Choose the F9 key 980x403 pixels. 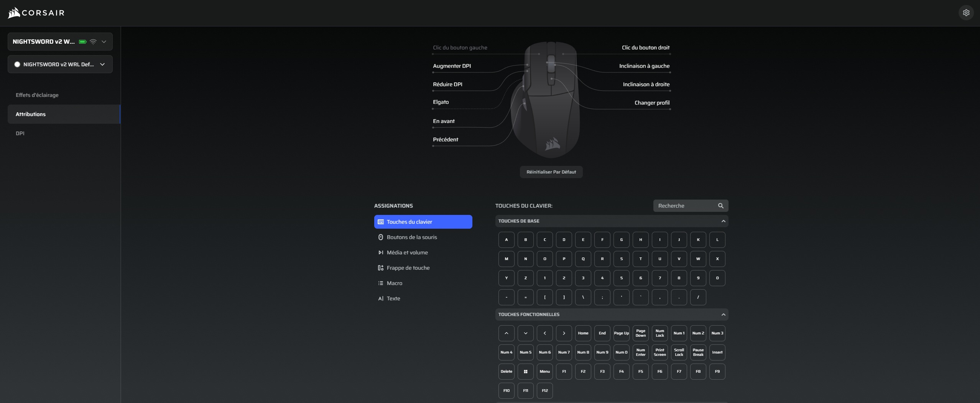pyautogui.click(x=717, y=372)
